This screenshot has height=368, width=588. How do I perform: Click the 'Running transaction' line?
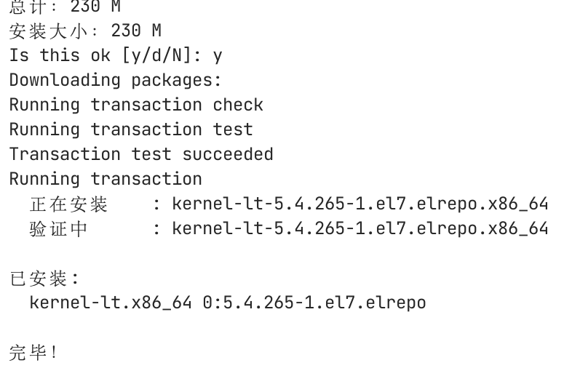point(106,179)
